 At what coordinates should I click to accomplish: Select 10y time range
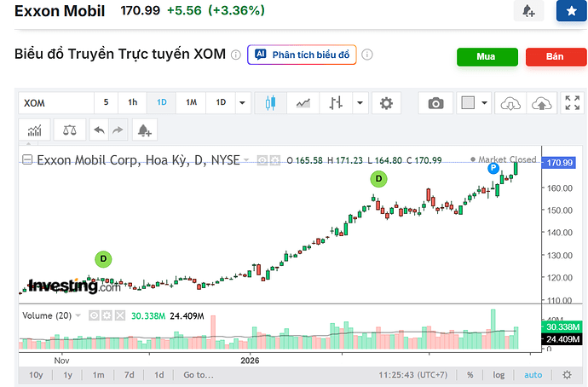tap(36, 375)
